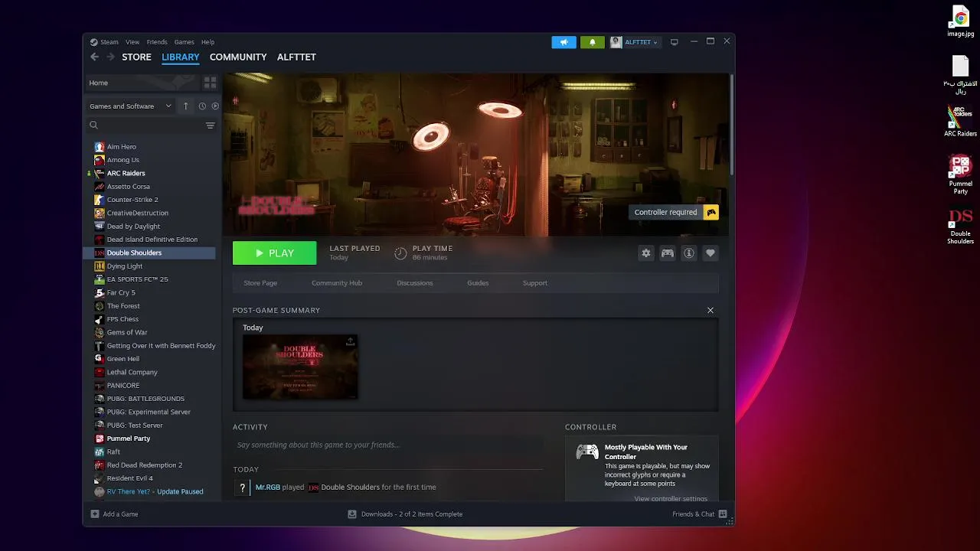Select the Double Shoulders desktop shortcut

961,227
